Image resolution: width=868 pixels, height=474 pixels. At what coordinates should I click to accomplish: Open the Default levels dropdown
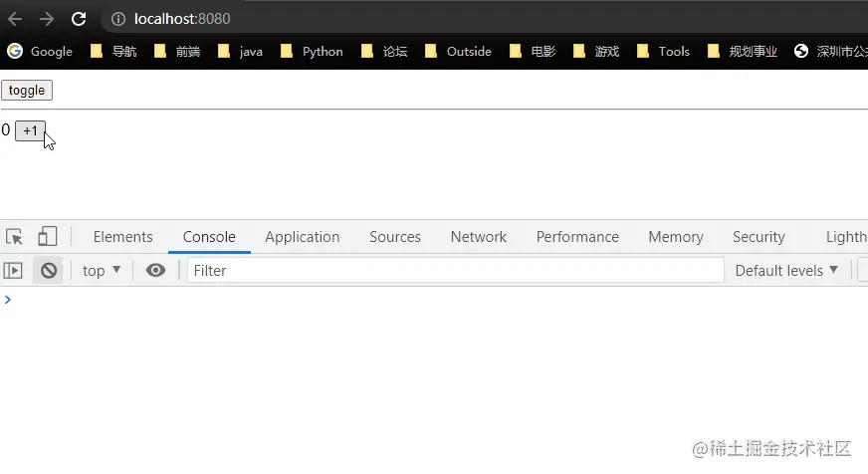click(x=786, y=270)
